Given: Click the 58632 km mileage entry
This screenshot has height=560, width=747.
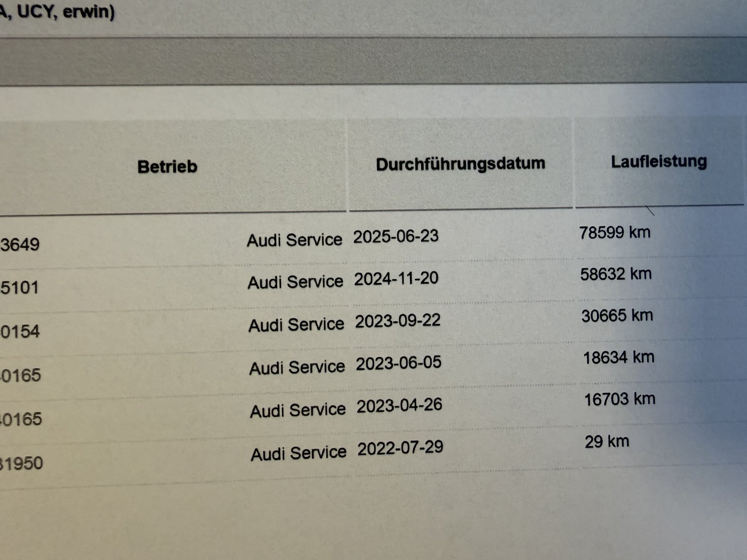Looking at the screenshot, I should tap(616, 274).
